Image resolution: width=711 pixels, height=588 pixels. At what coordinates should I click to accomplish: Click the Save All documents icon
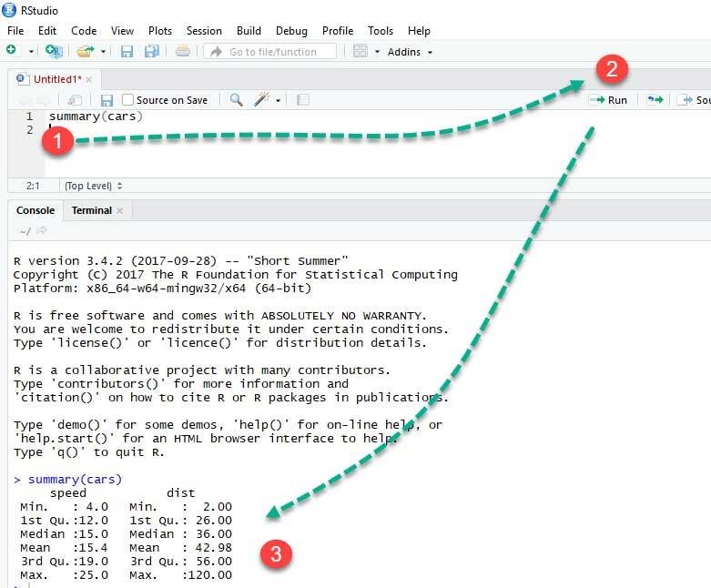click(151, 51)
